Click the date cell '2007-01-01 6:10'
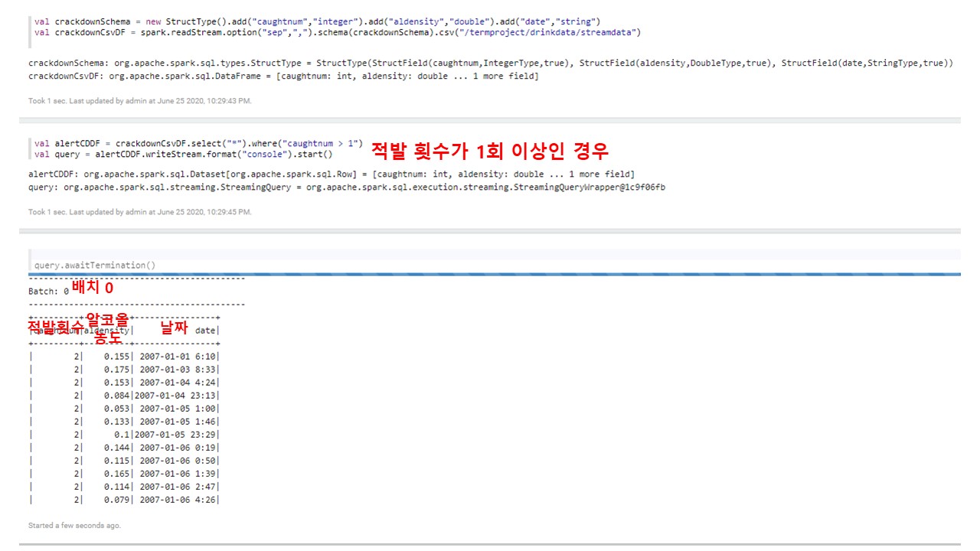 [x=178, y=357]
